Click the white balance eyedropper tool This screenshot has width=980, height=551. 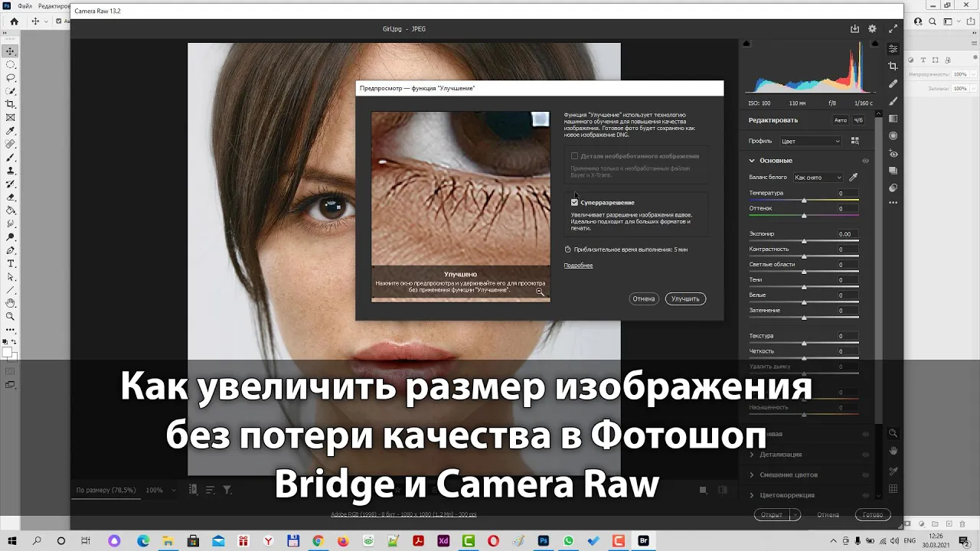pos(854,178)
